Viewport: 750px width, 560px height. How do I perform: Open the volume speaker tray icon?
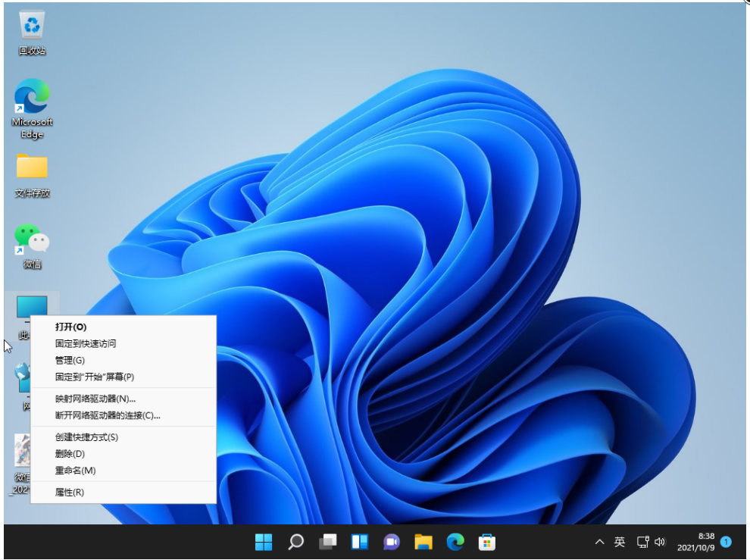point(660,542)
